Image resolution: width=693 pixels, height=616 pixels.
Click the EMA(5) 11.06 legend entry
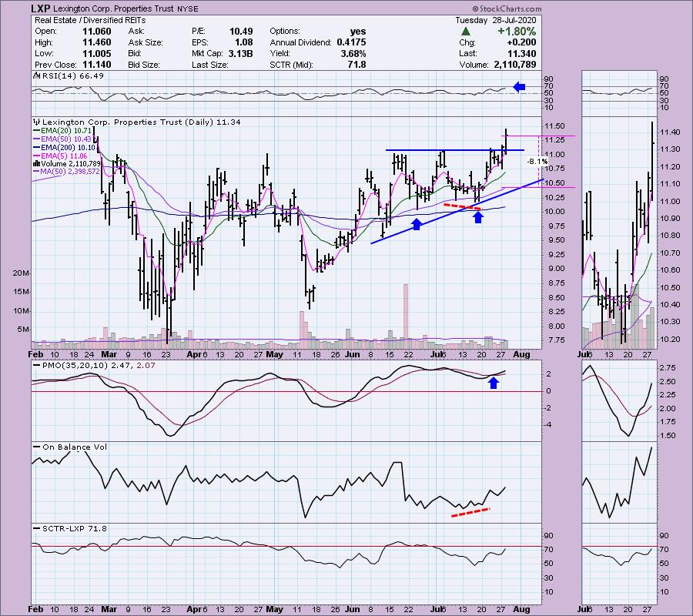[x=61, y=156]
